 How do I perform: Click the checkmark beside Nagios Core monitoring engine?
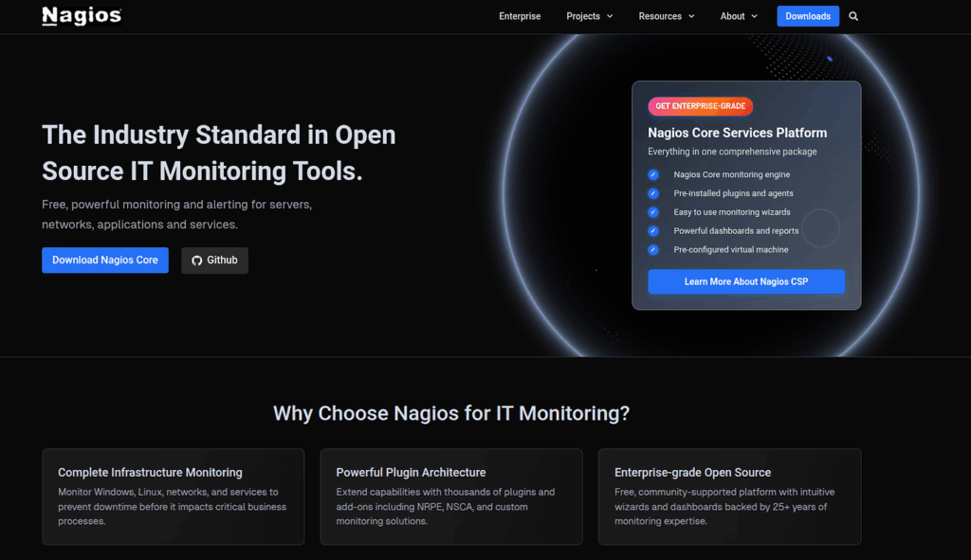click(652, 174)
